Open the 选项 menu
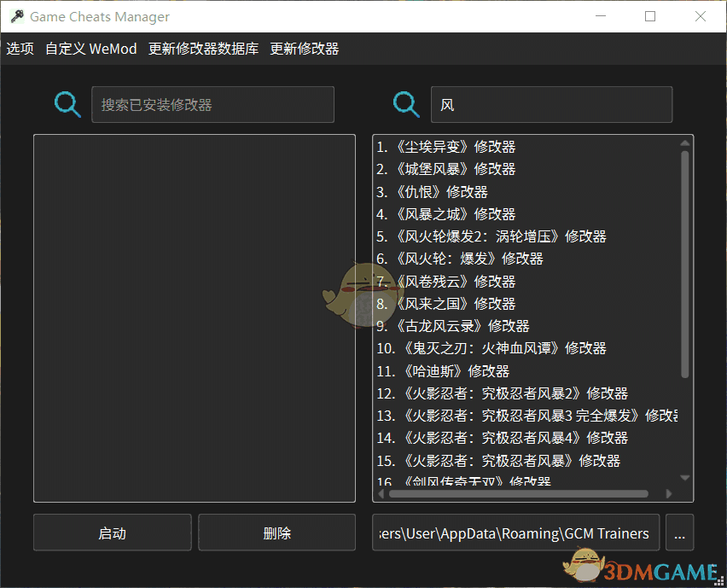The height and width of the screenshot is (588, 727). (20, 49)
